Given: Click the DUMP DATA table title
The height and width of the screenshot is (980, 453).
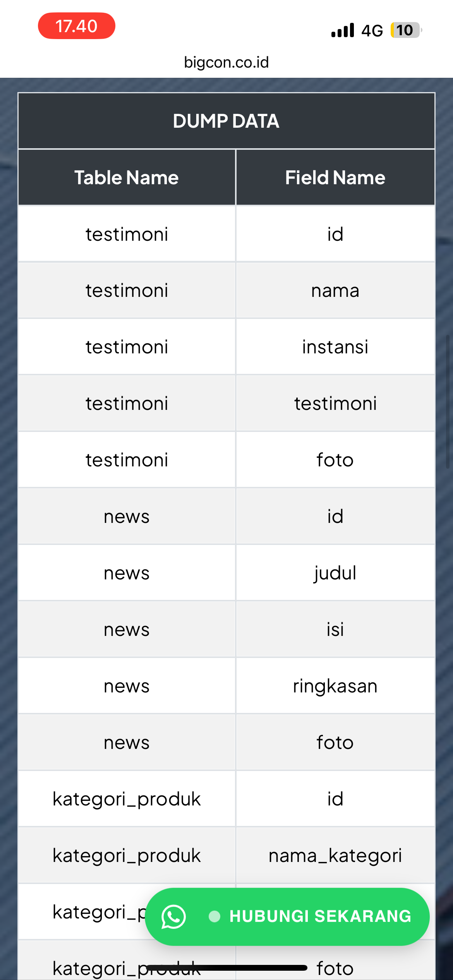Looking at the screenshot, I should tap(226, 121).
